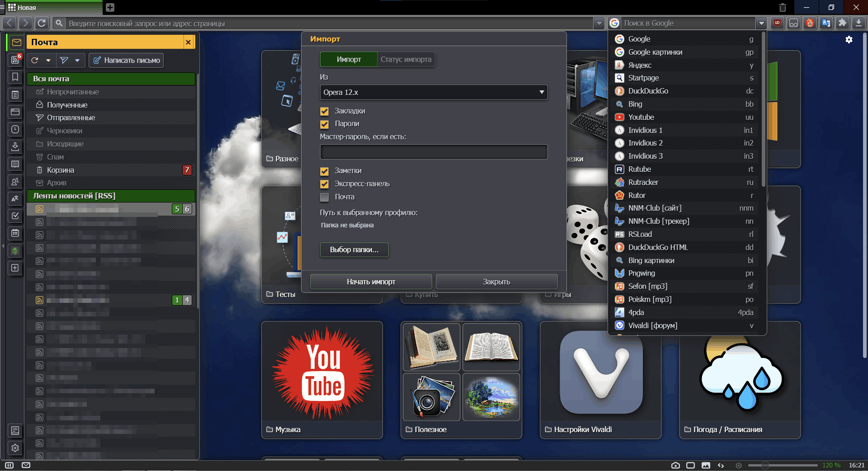Reload the current page
Screen dimensions: 868x471
(42, 23)
